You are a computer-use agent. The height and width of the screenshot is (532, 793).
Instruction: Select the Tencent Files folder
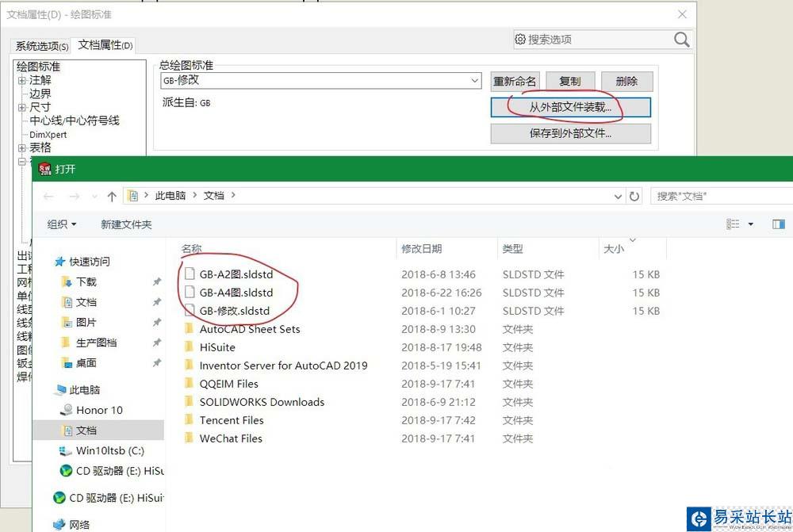[231, 419]
